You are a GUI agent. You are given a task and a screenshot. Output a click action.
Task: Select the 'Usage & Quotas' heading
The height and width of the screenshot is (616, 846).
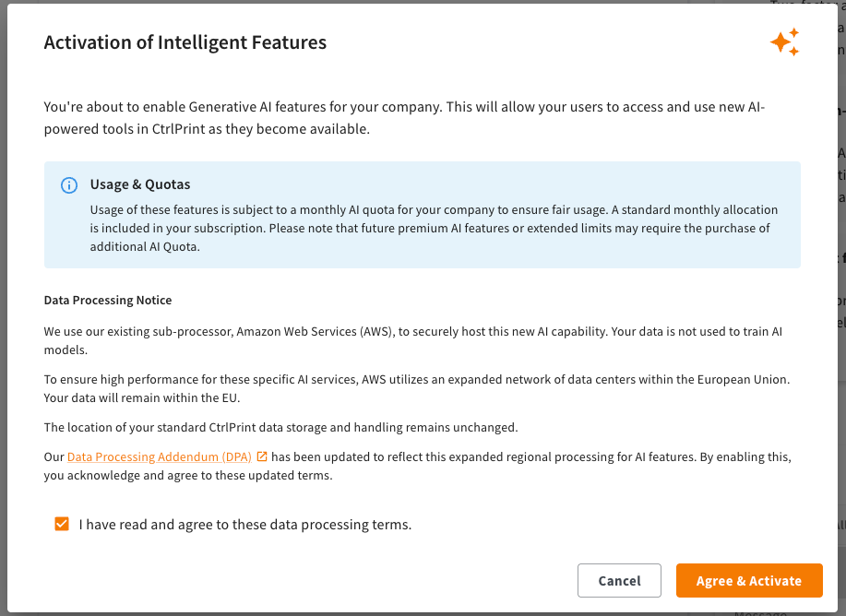pos(140,185)
